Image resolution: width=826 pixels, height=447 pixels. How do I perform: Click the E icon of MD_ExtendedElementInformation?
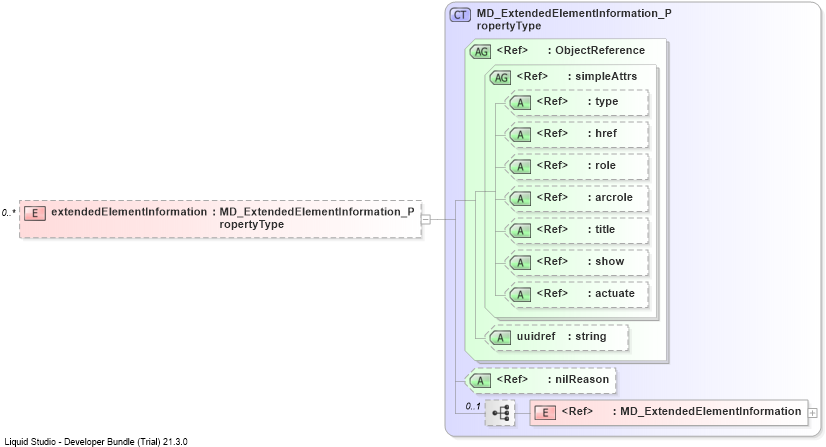545,413
